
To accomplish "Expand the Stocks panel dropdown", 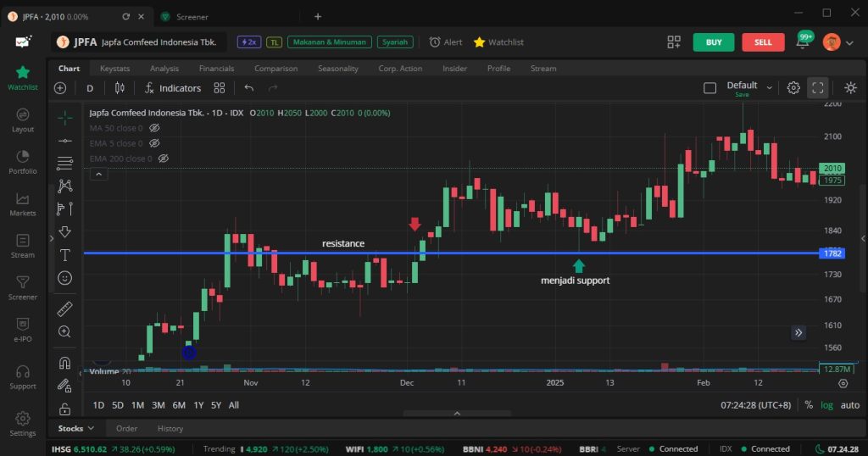I will point(76,428).
